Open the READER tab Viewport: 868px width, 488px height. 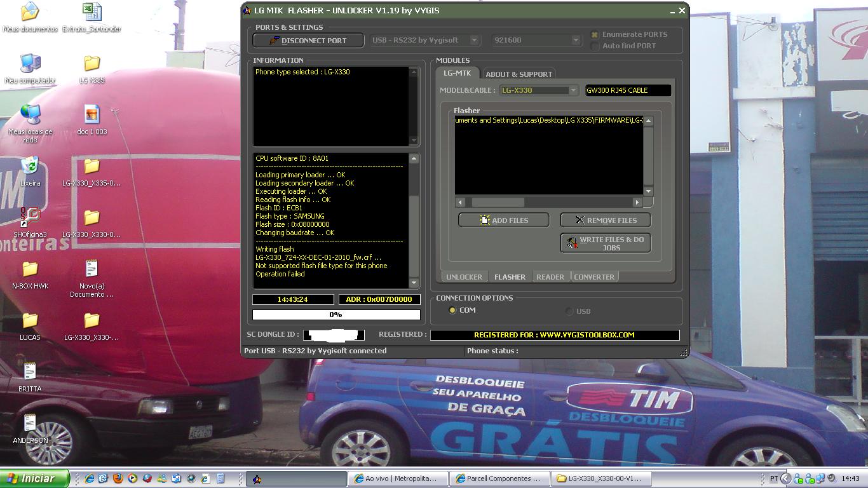[x=550, y=277]
